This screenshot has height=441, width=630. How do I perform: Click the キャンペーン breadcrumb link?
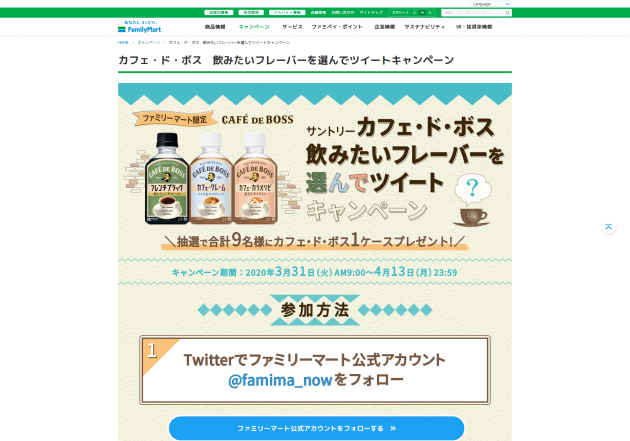(x=149, y=43)
